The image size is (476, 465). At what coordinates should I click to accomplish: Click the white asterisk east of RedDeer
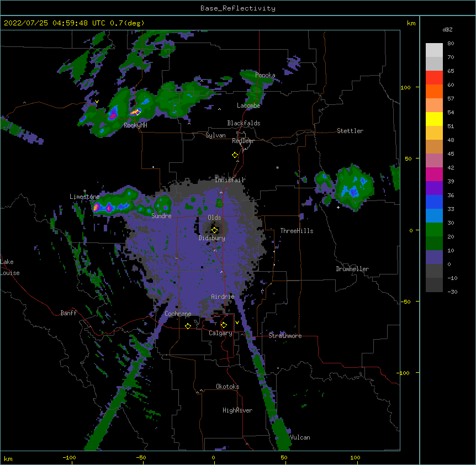click(277, 167)
